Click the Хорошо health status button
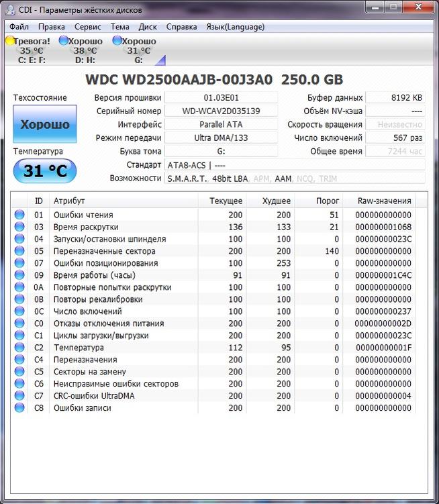Image resolution: width=439 pixels, height=504 pixels. tap(45, 124)
